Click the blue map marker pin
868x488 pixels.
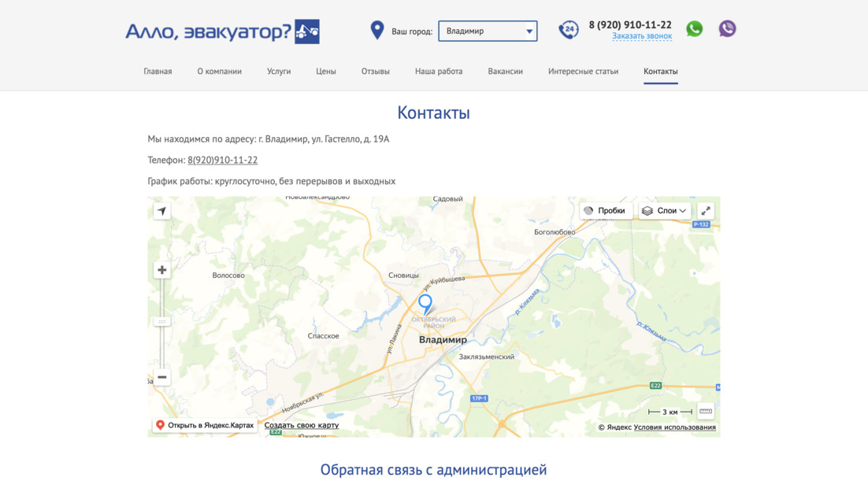(425, 305)
